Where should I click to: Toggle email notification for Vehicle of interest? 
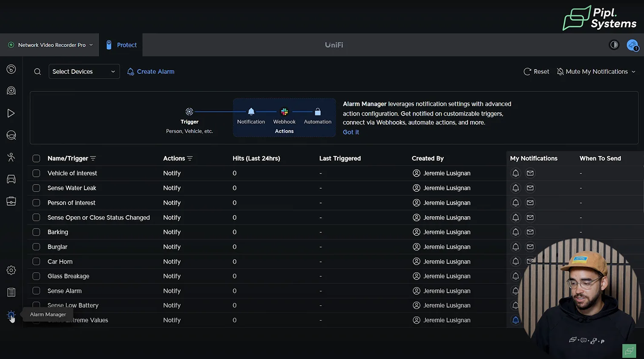click(x=530, y=173)
